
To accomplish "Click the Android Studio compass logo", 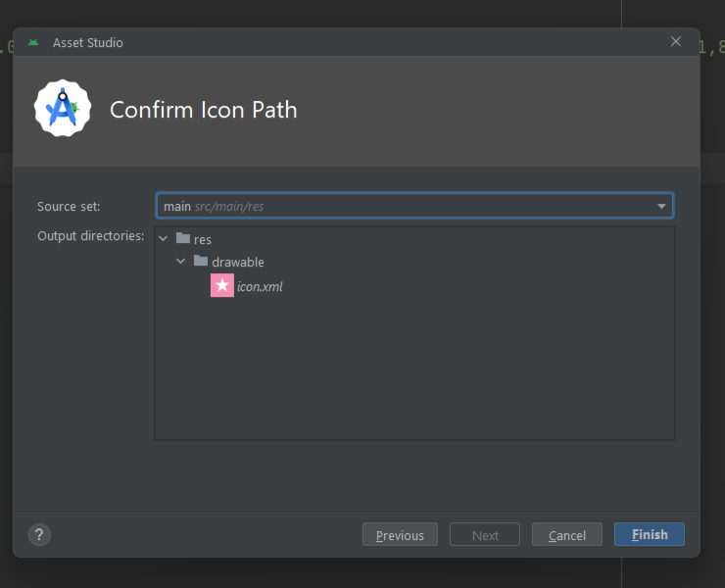I will (63, 108).
